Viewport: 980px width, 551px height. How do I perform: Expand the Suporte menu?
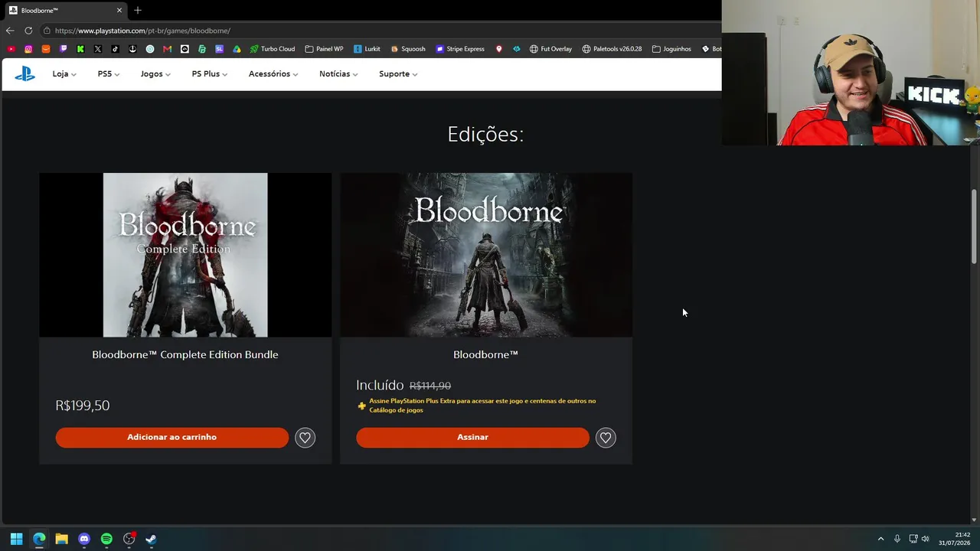point(398,74)
